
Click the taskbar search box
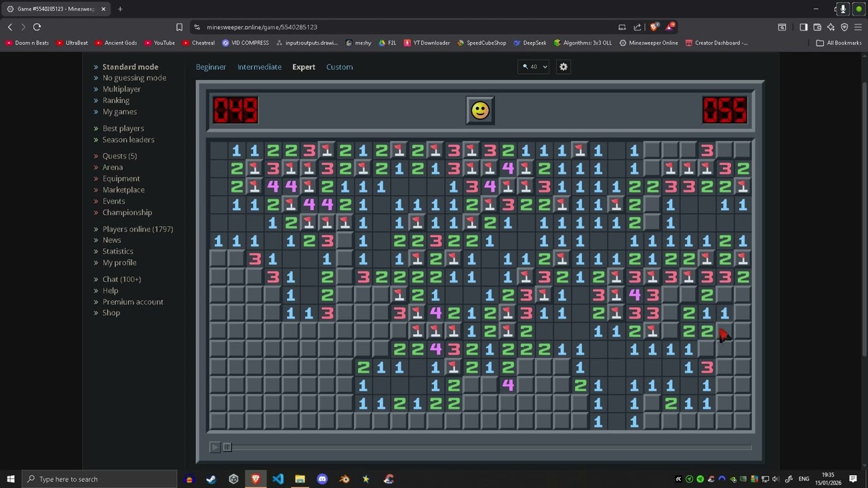100,479
